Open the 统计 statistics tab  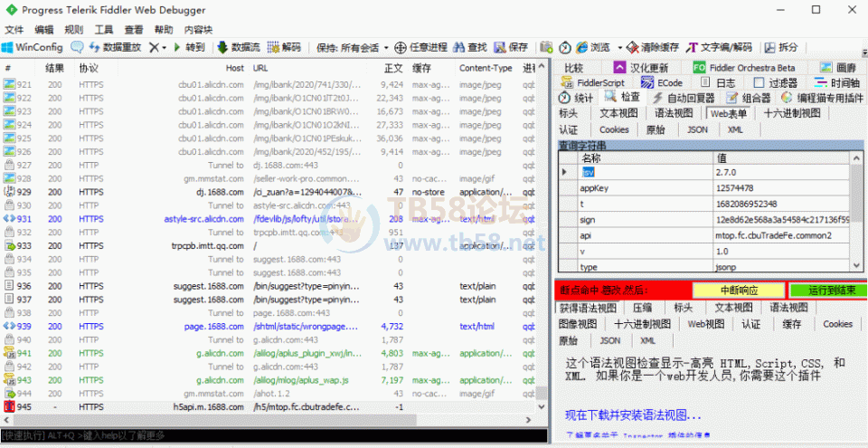(x=576, y=98)
